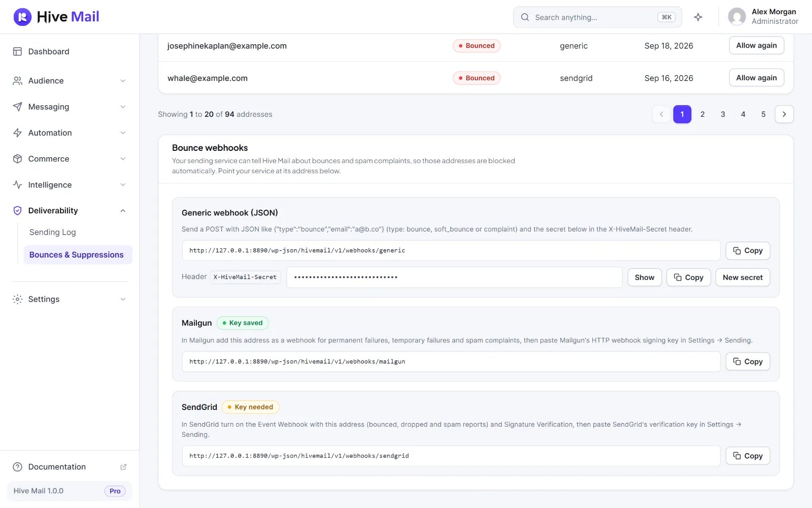The image size is (812, 508).
Task: Click the Intelligence pulse icon
Action: 17,185
